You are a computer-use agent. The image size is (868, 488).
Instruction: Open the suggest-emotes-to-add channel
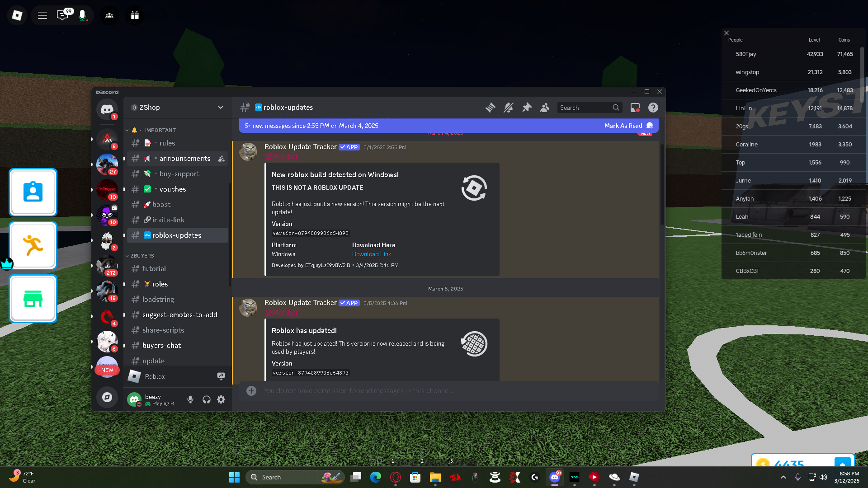(178, 315)
